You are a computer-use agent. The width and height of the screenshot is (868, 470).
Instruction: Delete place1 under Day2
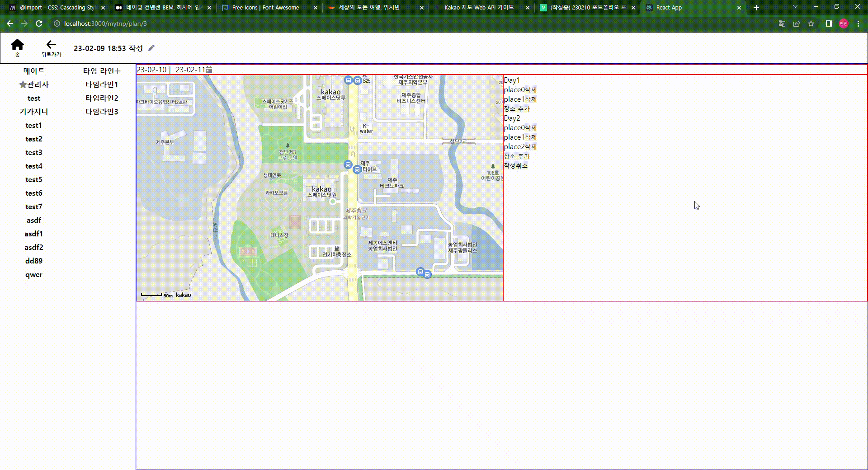pyautogui.click(x=531, y=137)
